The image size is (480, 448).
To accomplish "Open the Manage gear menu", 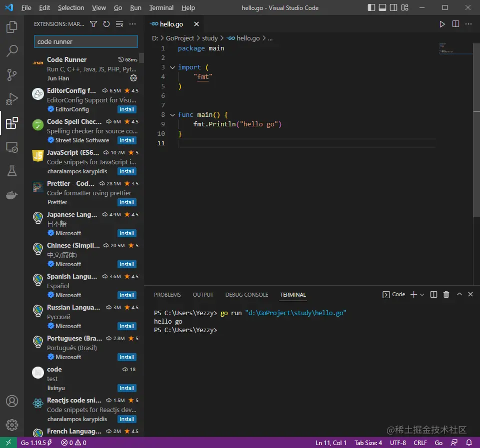I will click(x=12, y=425).
